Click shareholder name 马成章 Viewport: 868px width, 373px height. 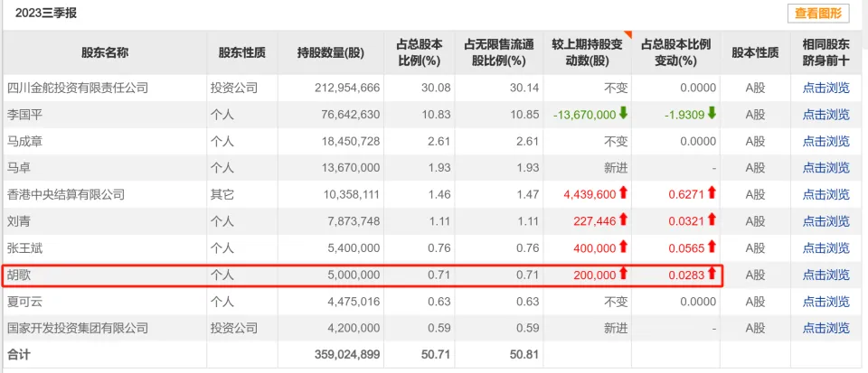point(25,141)
